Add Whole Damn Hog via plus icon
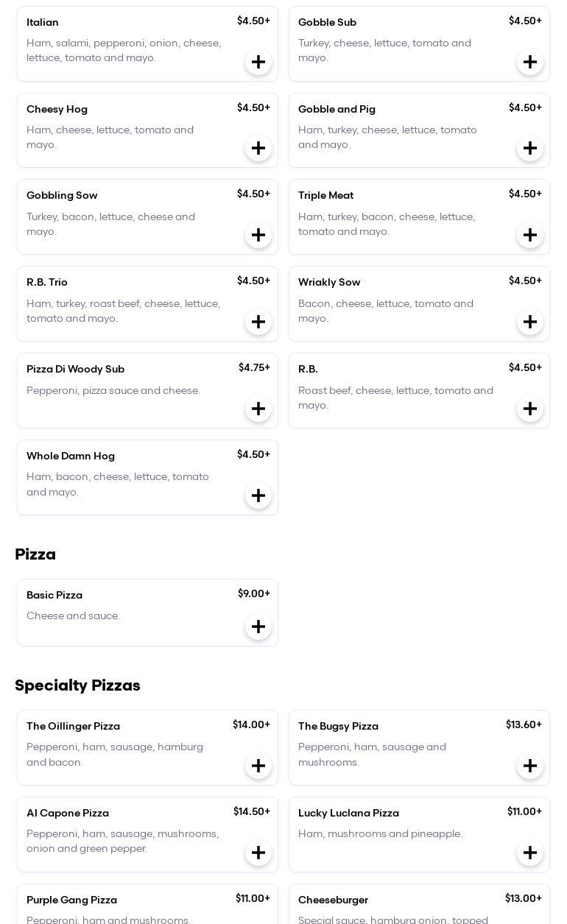The width and height of the screenshot is (567, 924). (258, 495)
